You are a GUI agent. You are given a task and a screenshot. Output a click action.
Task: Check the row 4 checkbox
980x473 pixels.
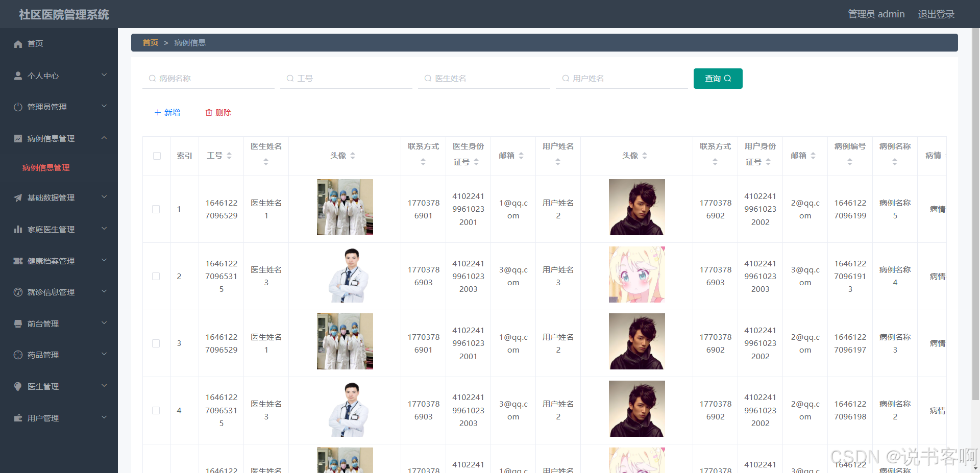pyautogui.click(x=156, y=410)
